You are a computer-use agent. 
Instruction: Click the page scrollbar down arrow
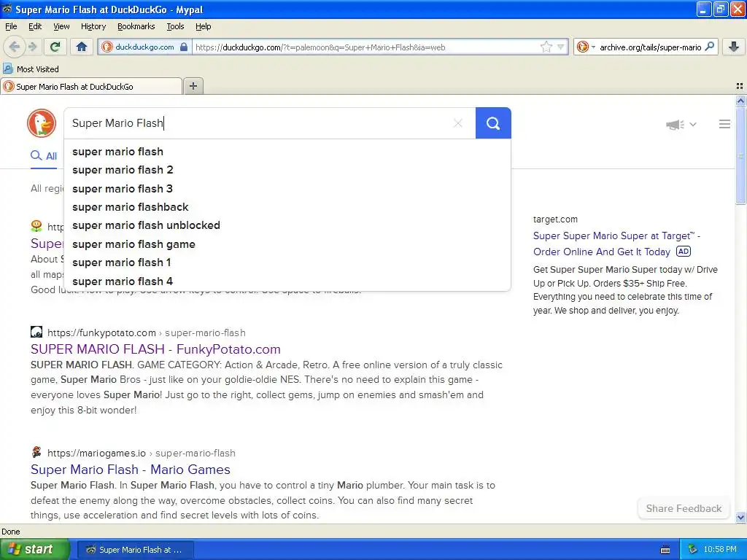740,517
